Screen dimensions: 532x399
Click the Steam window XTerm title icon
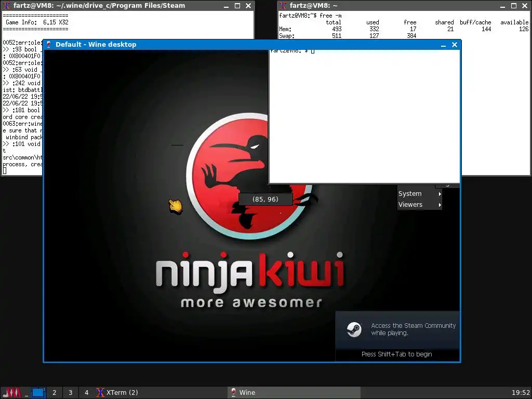(6, 5)
